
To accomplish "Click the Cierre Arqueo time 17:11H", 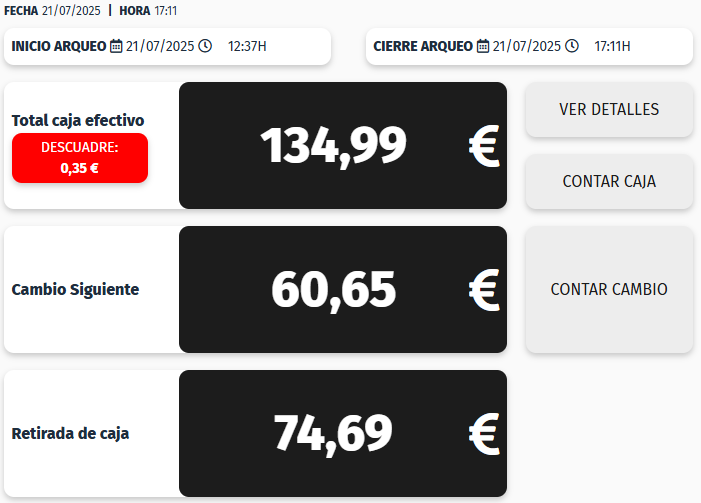I will 612,46.
